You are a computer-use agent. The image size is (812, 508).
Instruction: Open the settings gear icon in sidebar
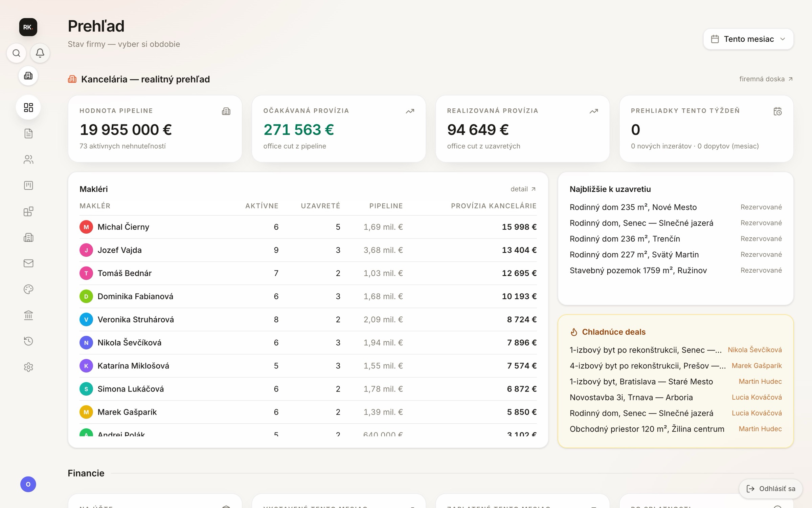click(x=28, y=367)
